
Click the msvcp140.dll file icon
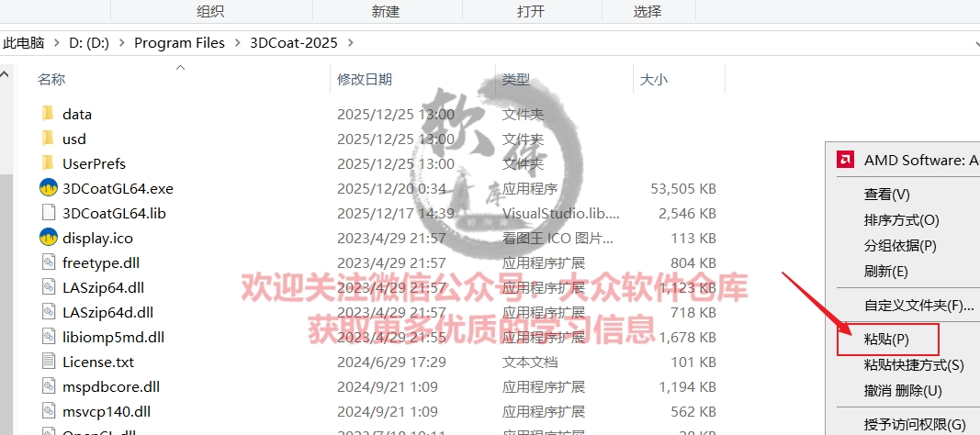point(48,411)
